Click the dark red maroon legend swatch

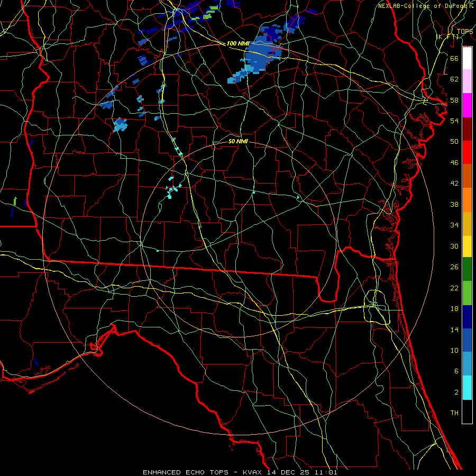click(x=467, y=129)
